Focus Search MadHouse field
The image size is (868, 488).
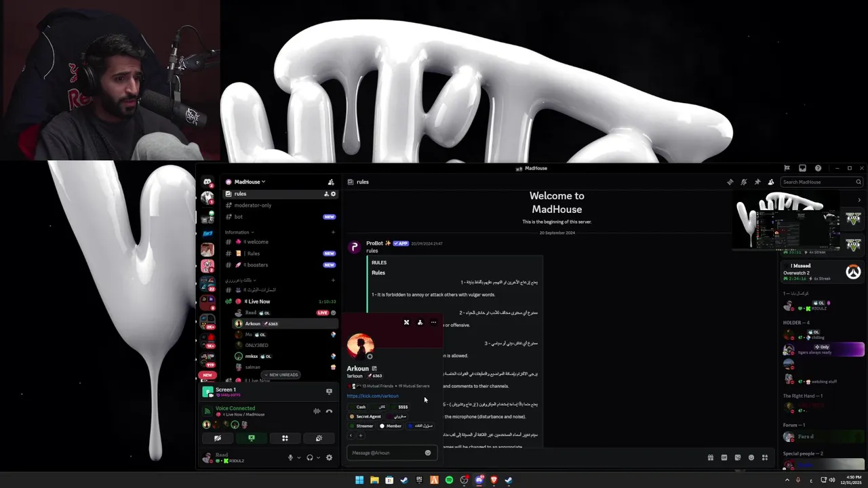click(821, 182)
